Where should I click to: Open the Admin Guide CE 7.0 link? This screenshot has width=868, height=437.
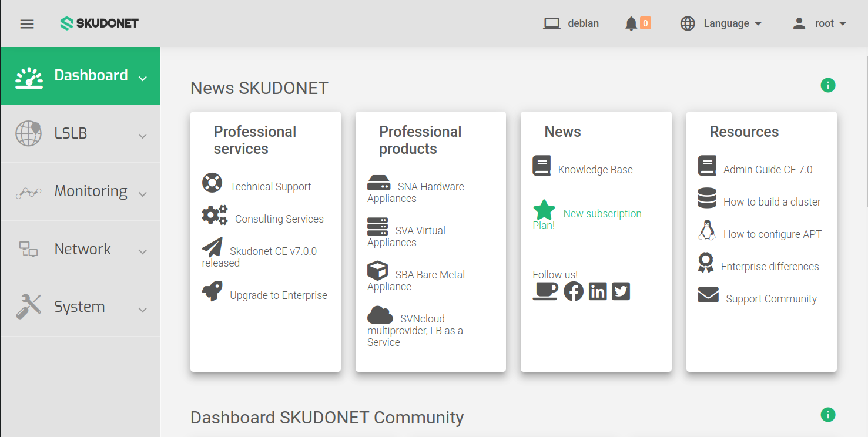768,170
